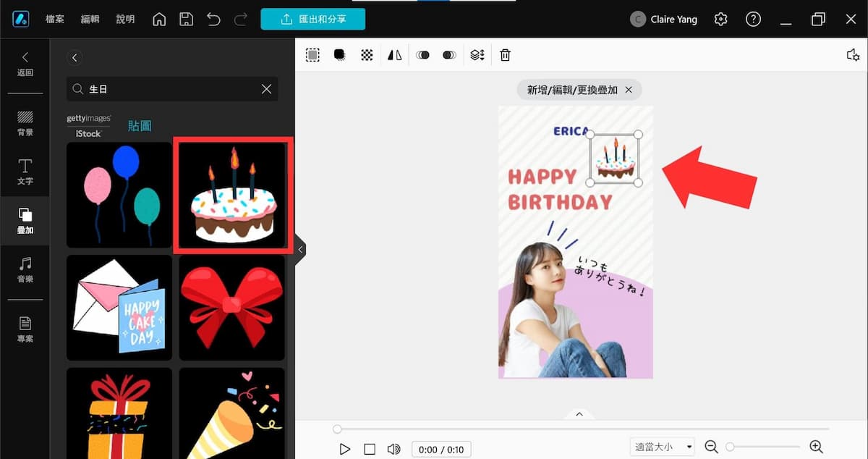Screen dimensions: 868x459
Task: Open the 說明 menu
Action: 125,20
